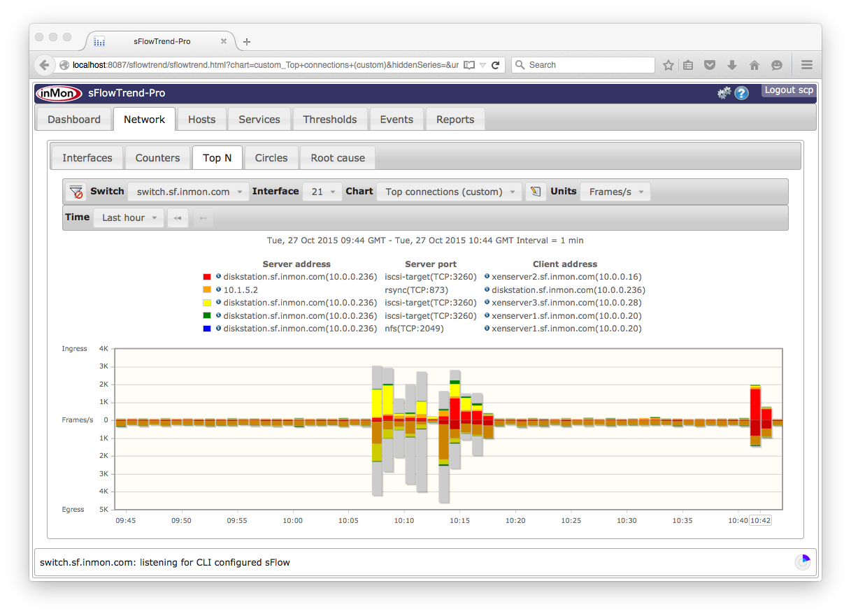Image resolution: width=851 pixels, height=616 pixels.
Task: Open the Reports tab
Action: [455, 120]
